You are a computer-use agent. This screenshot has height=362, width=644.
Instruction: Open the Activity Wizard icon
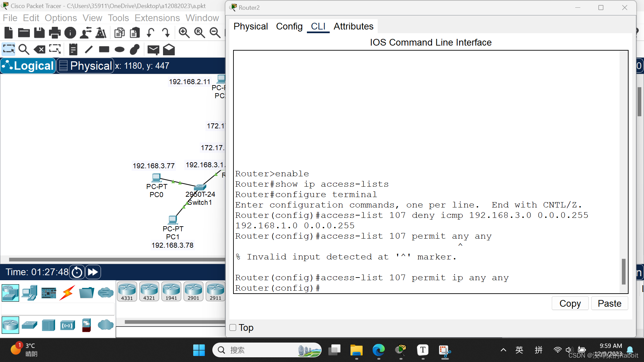point(86,33)
